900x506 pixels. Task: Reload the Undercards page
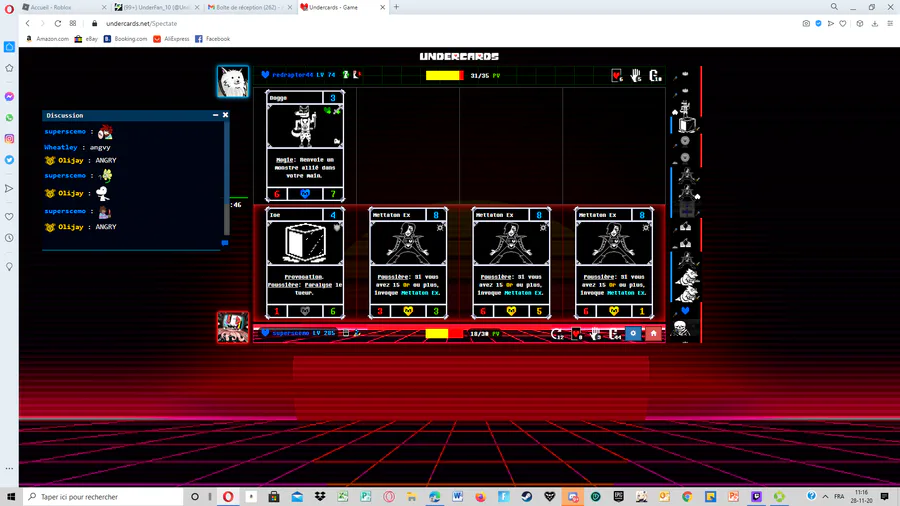(x=58, y=24)
